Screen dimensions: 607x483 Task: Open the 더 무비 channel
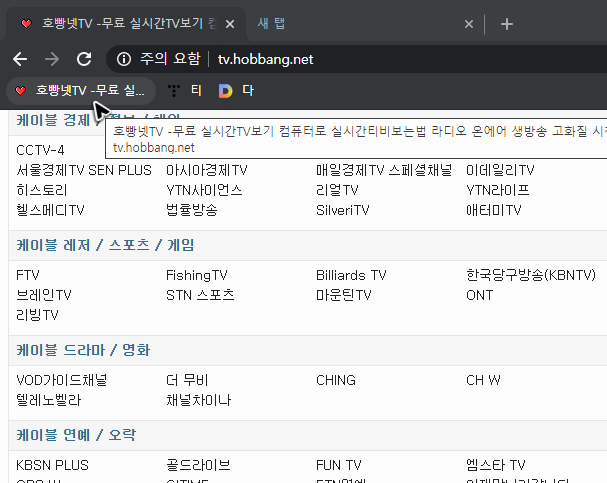click(187, 380)
